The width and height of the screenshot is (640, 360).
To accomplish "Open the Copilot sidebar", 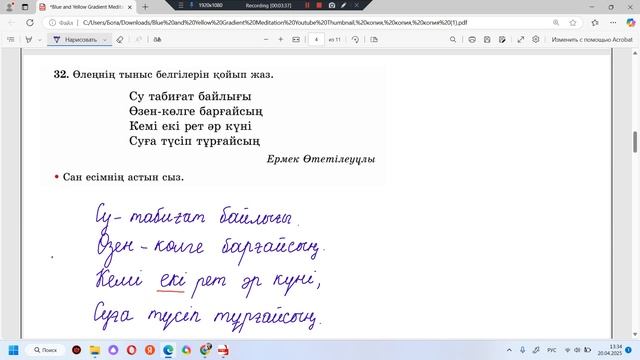I will (x=631, y=23).
